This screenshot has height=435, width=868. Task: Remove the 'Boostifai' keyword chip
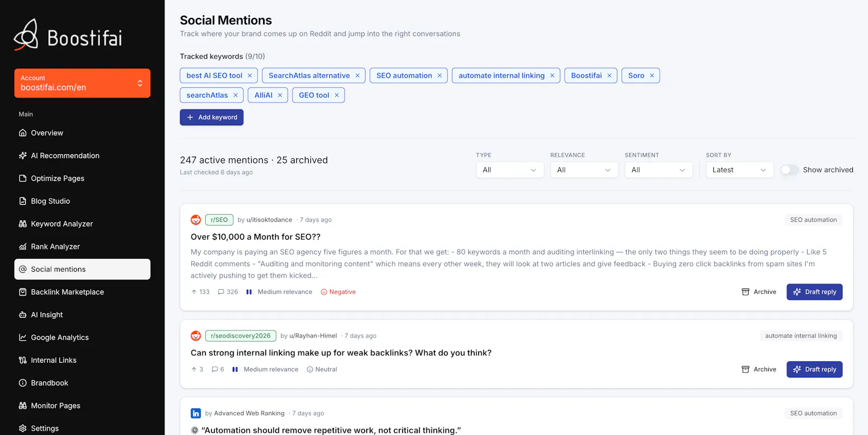(609, 75)
